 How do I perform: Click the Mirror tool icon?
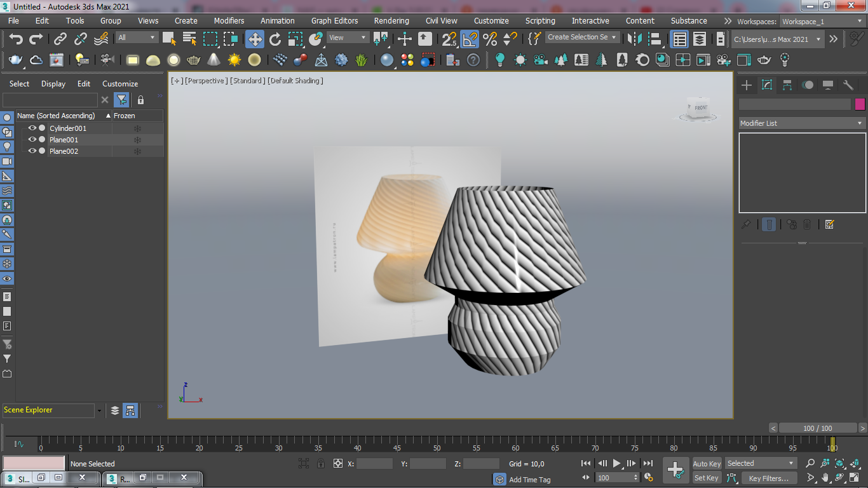click(634, 39)
